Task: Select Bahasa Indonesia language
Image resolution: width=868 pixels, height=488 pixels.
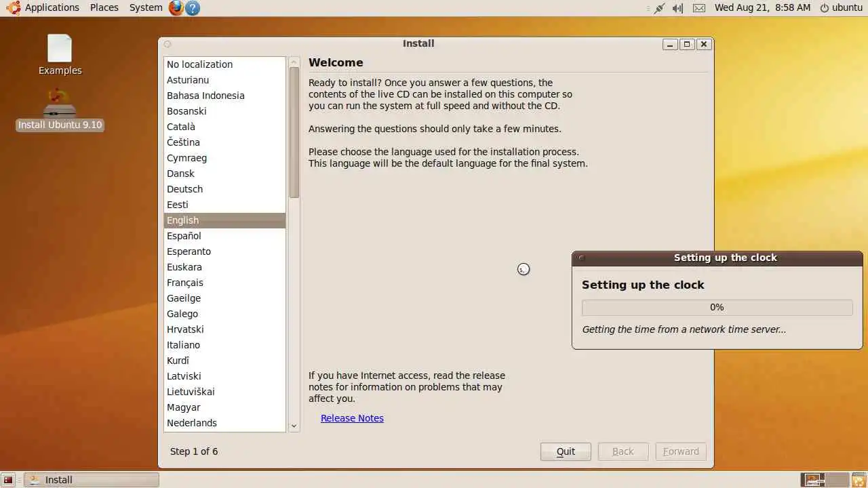Action: [224, 96]
